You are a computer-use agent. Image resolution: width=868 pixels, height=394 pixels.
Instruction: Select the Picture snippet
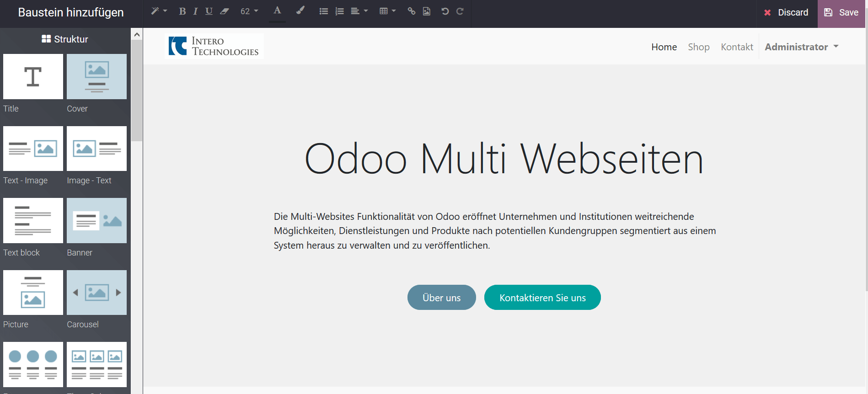[33, 293]
